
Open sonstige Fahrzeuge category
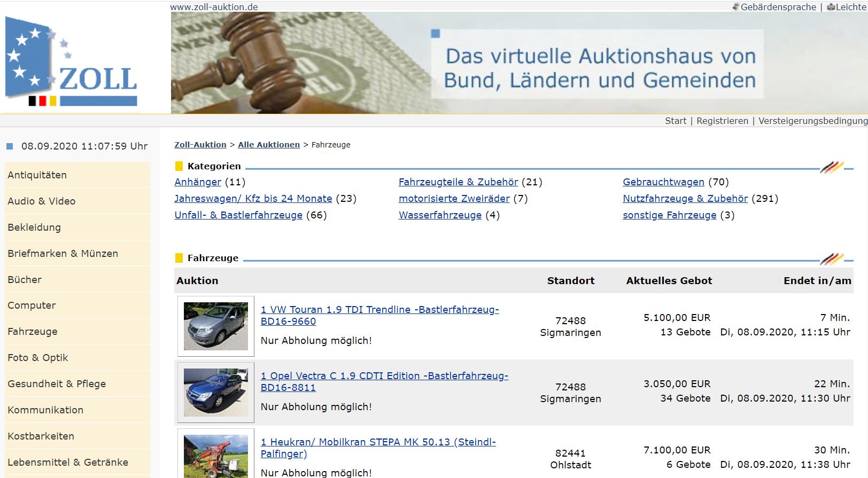[x=670, y=215]
